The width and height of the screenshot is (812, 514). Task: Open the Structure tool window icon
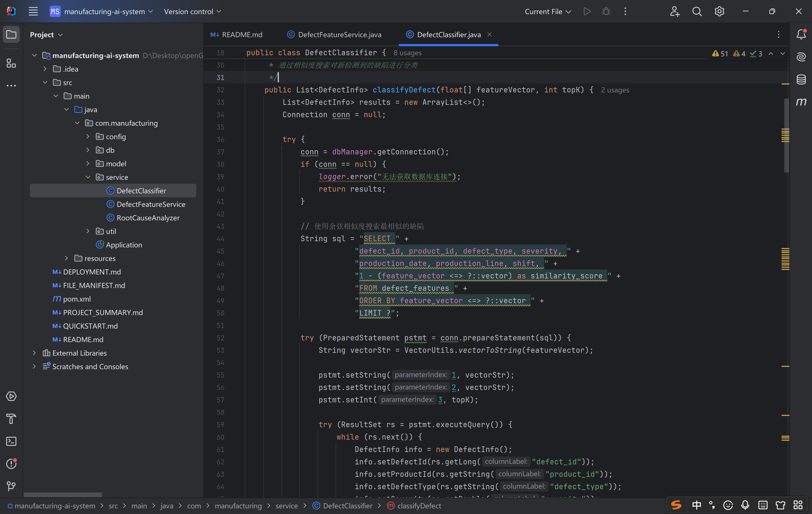(x=11, y=63)
